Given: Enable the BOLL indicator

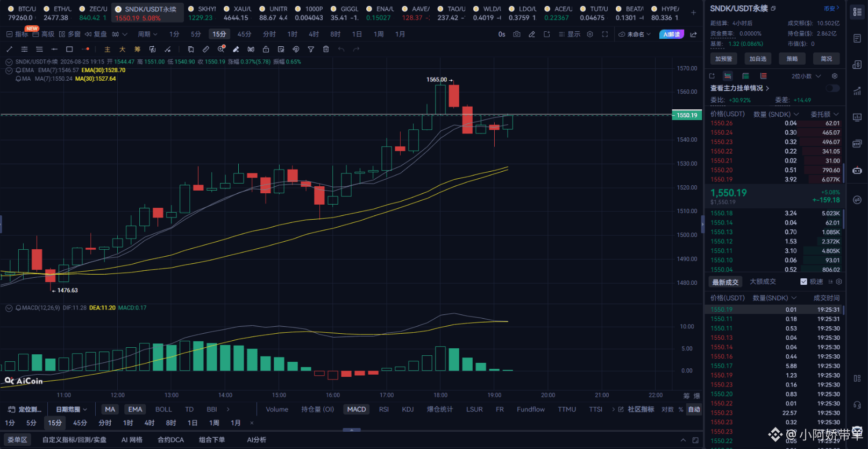Looking at the screenshot, I should (163, 409).
